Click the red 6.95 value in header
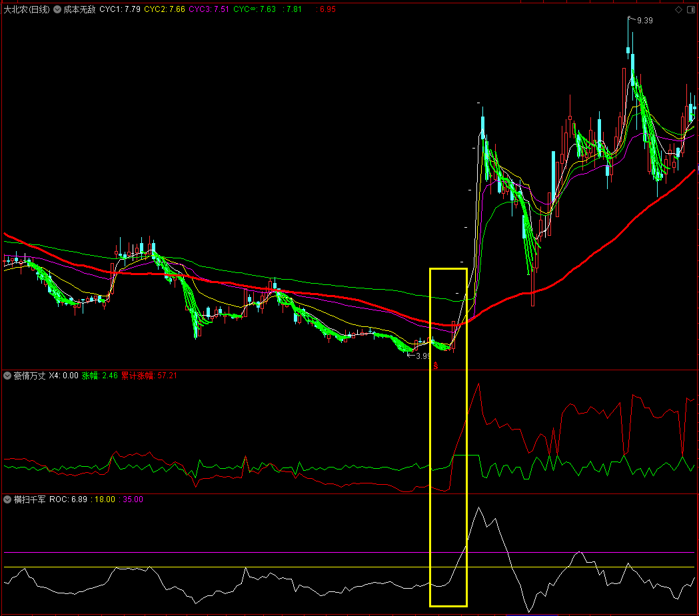Screen dimensions: 699x616 (326, 9)
